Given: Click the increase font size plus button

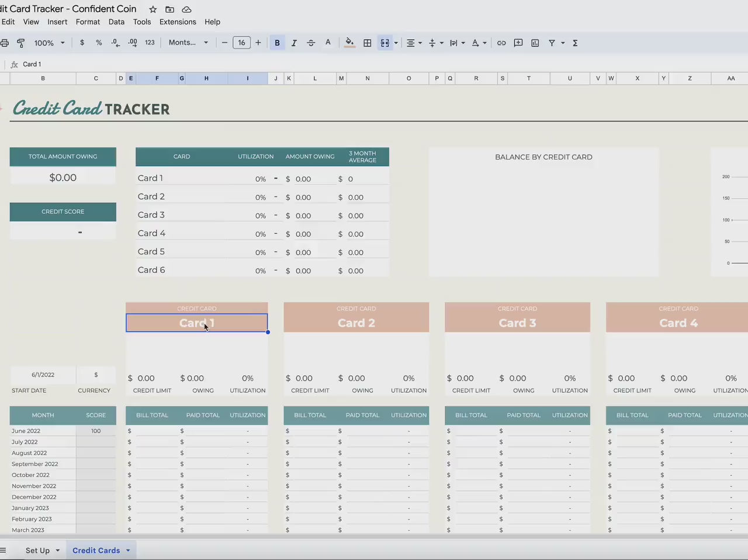Looking at the screenshot, I should tap(258, 43).
